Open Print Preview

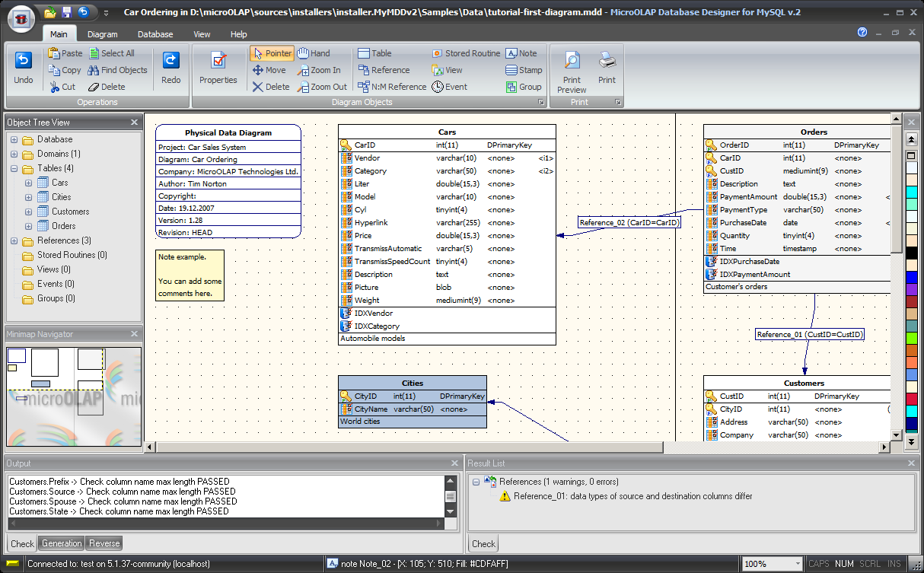[572, 71]
